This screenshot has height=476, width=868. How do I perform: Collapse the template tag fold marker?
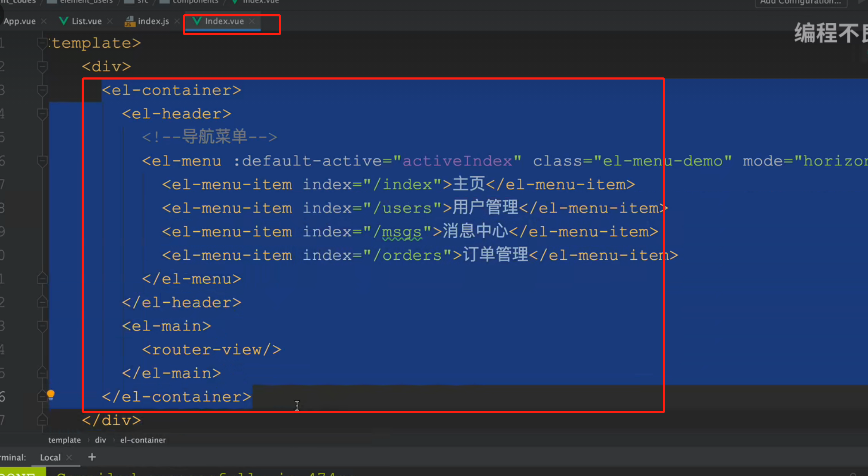click(x=42, y=43)
